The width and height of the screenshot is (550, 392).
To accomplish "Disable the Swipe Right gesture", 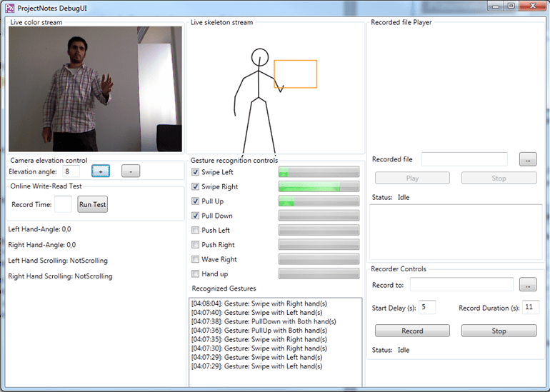I will [x=196, y=186].
